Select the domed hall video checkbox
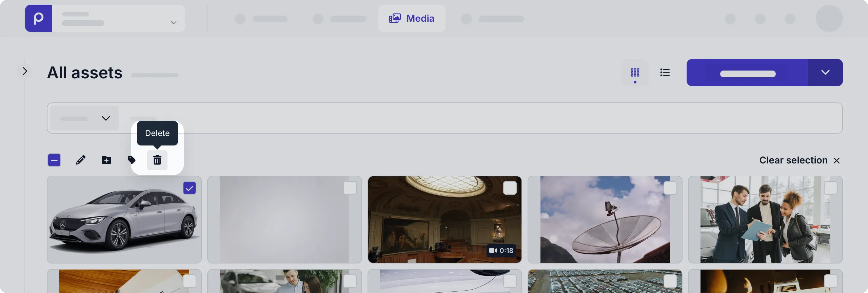 510,188
